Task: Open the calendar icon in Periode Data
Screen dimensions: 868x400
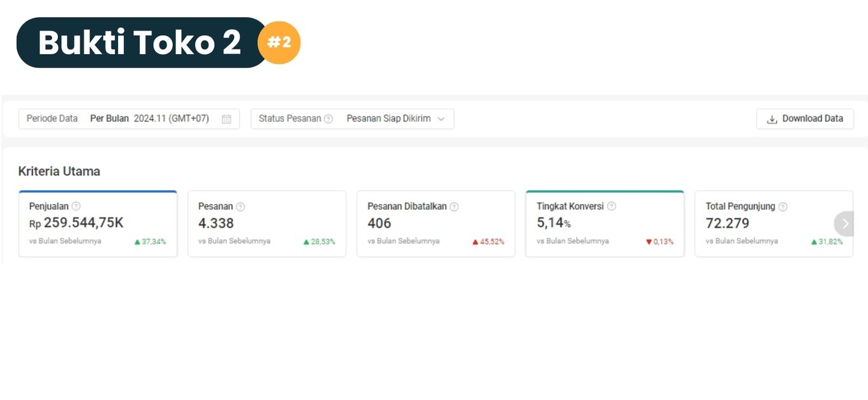Action: pyautogui.click(x=226, y=119)
